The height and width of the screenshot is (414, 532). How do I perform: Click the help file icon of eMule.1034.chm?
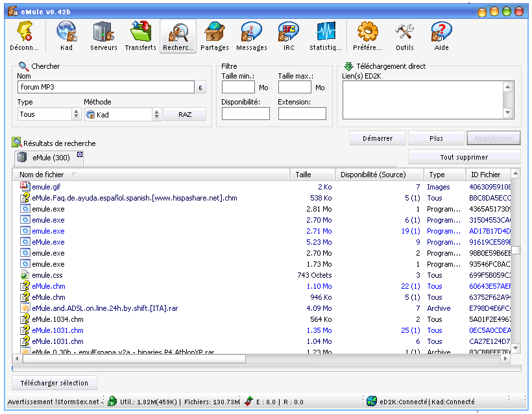coord(25,319)
